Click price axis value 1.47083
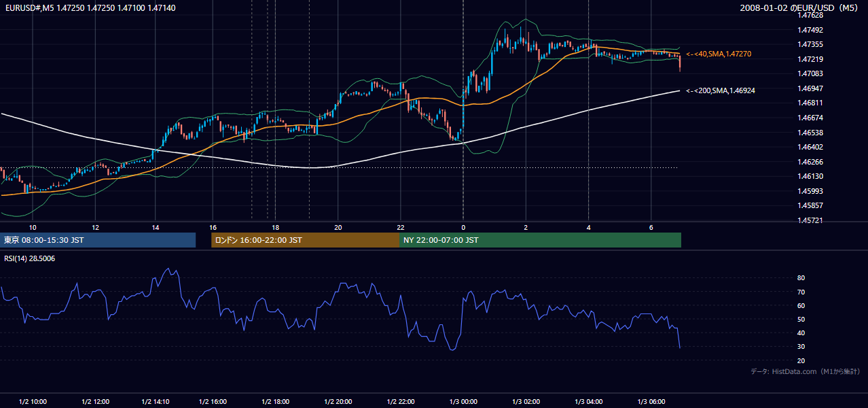Screen dimensions: 868x408 [x=810, y=73]
